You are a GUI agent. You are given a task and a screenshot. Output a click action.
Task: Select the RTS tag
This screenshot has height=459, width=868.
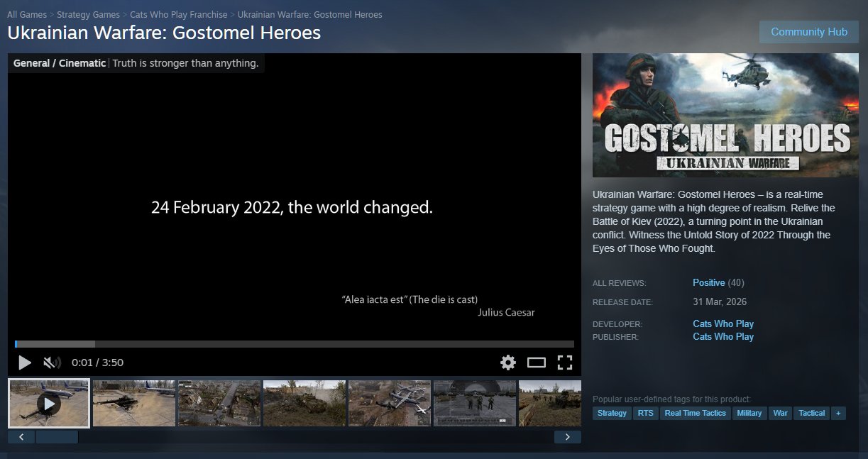[646, 413]
